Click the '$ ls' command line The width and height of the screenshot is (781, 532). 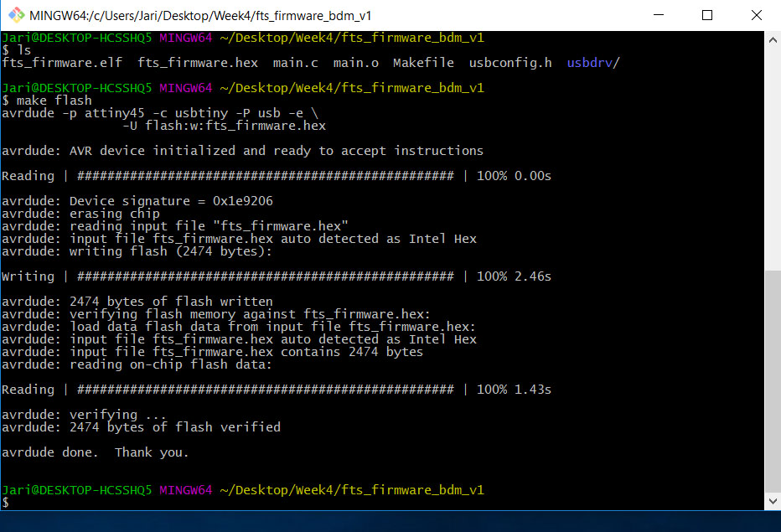coord(17,50)
